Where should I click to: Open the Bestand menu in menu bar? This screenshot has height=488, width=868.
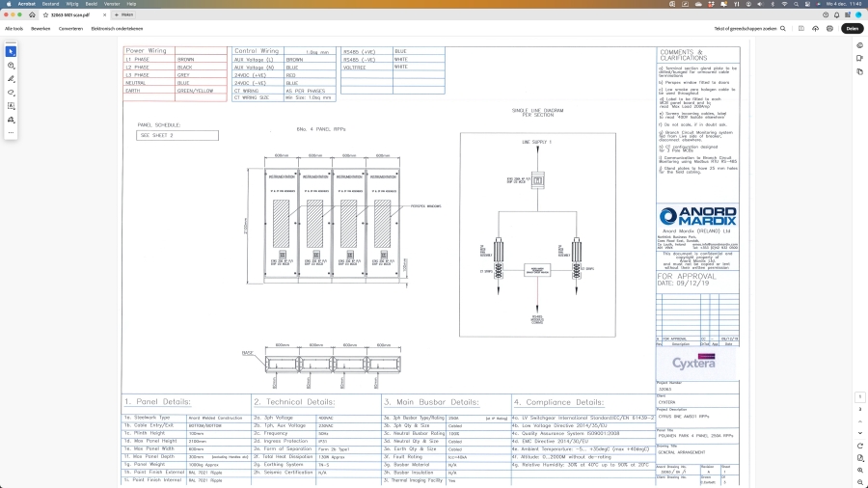(x=51, y=4)
